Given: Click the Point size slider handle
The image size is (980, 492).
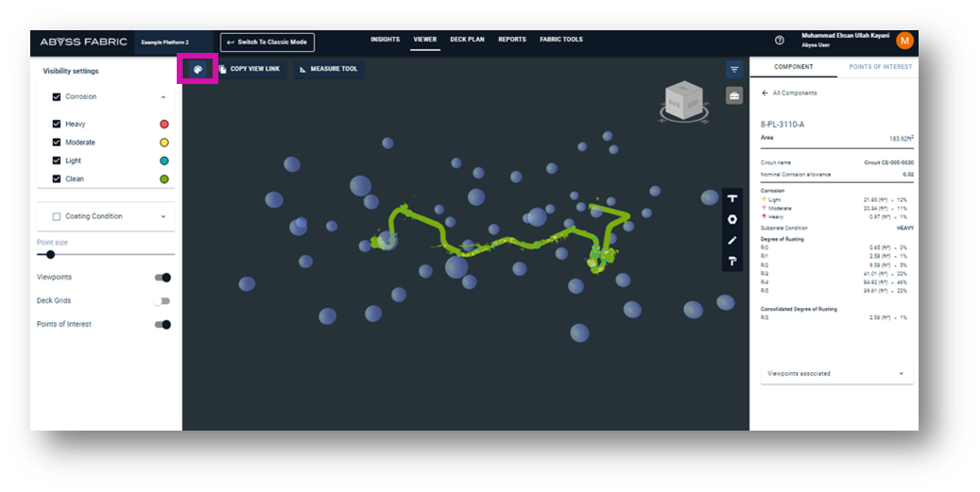Looking at the screenshot, I should pos(51,254).
